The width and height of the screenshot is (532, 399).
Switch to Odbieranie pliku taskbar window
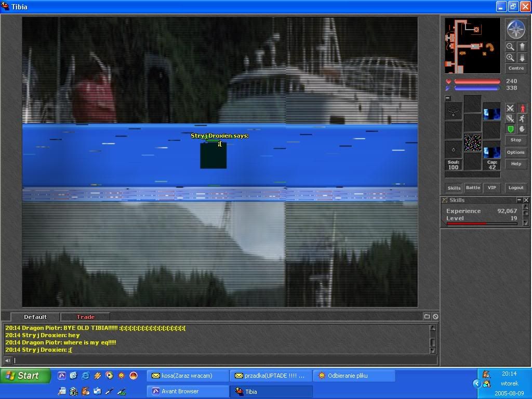[354, 376]
